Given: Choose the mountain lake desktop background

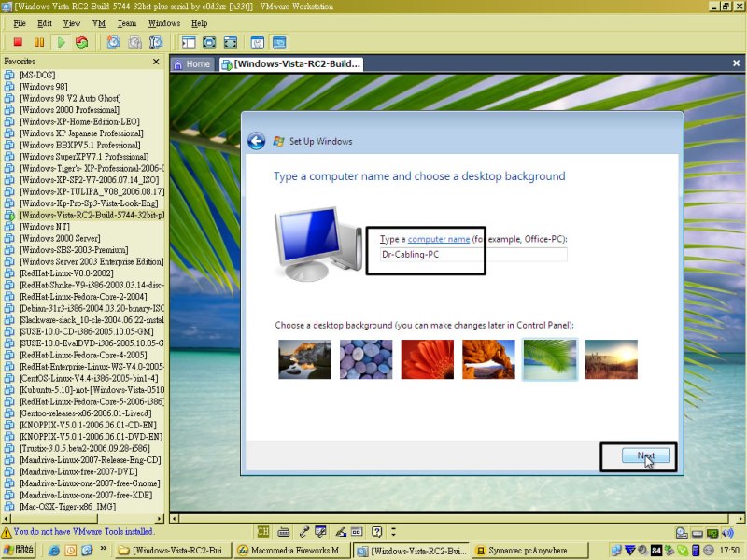Looking at the screenshot, I should tap(305, 359).
